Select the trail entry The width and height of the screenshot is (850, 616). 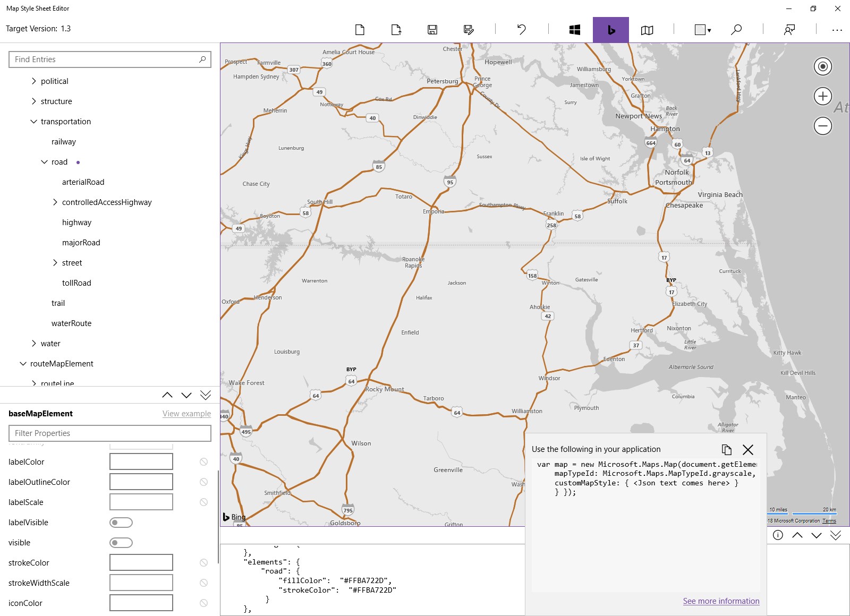(58, 303)
